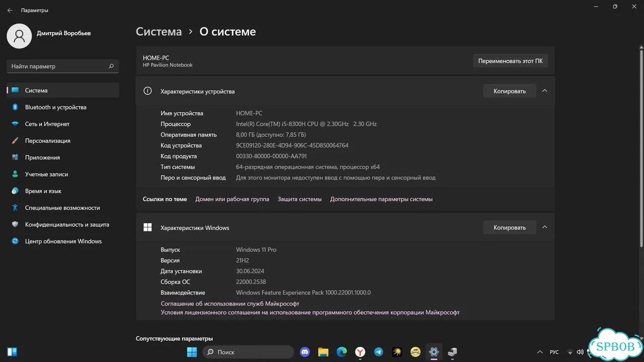Image resolution: width=644 pixels, height=362 pixels.
Task: Copy Windows specs with Копировать button
Action: (510, 227)
